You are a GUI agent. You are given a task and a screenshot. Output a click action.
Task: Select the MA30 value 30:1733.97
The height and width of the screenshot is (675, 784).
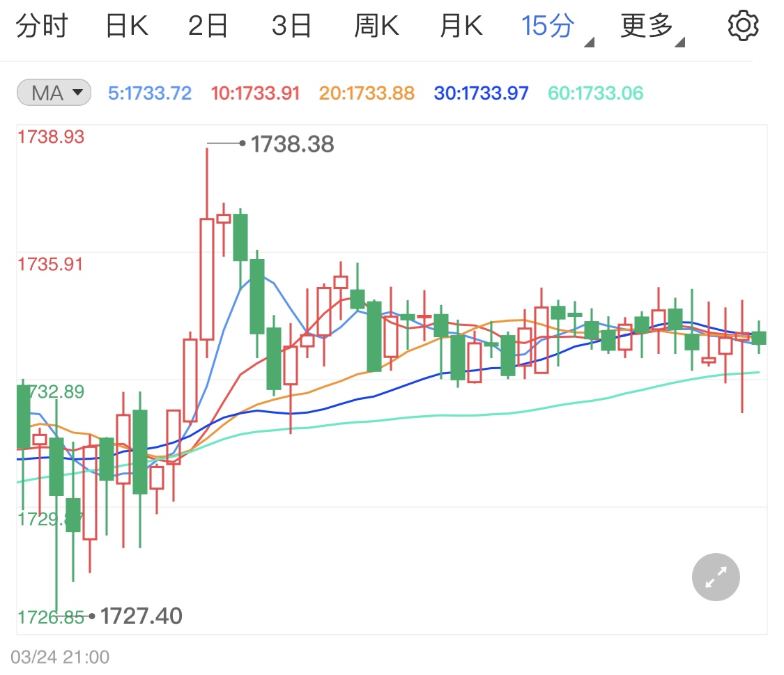[x=481, y=93]
